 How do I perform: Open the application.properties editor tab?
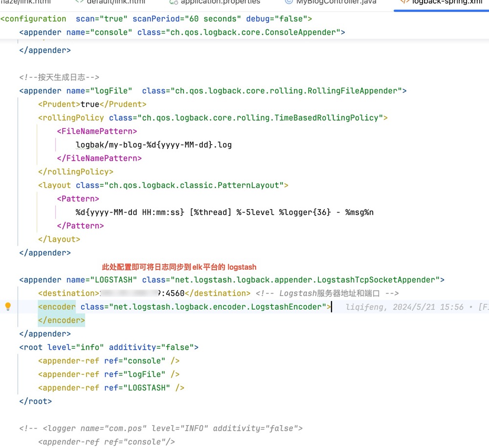[220, 2]
